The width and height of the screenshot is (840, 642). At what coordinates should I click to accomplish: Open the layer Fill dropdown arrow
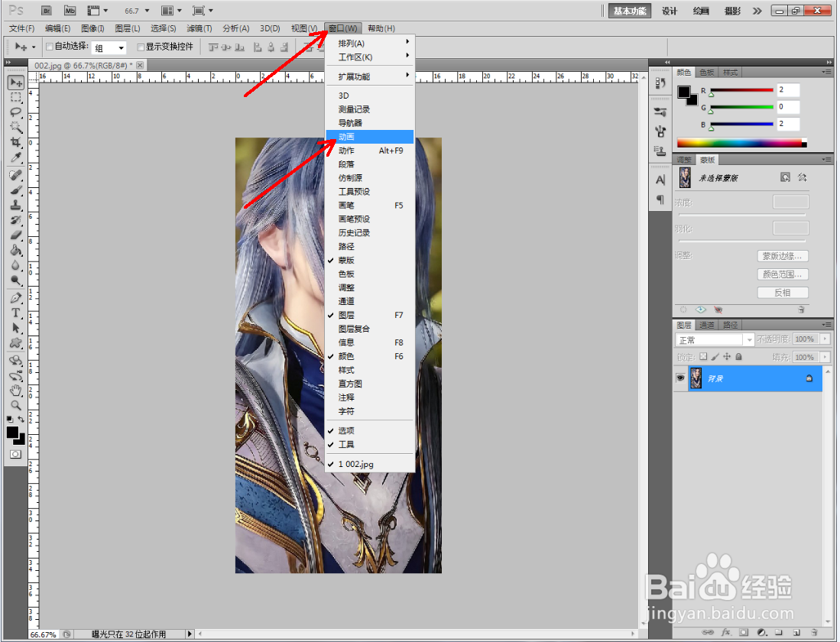[x=825, y=358]
